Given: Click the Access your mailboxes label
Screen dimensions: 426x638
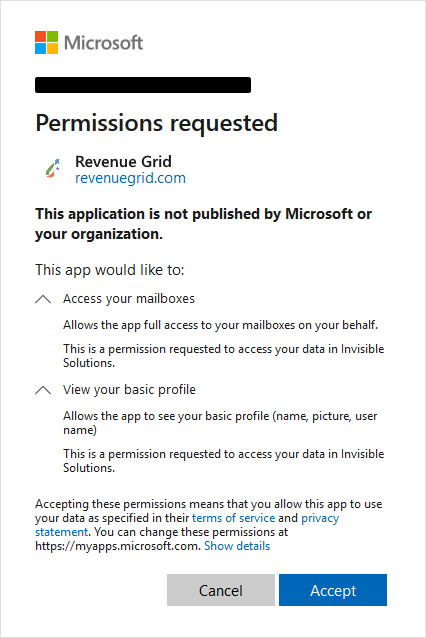Looking at the screenshot, I should (x=129, y=299).
